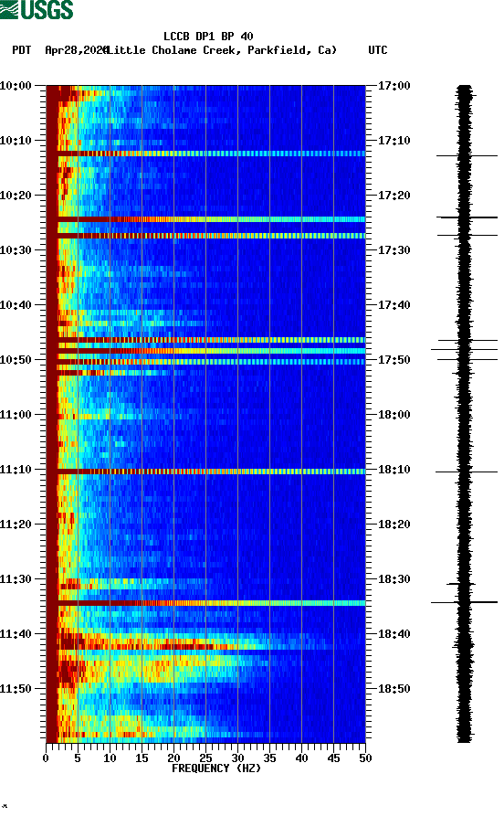This screenshot has width=504, height=816.
Task: Click the 'PDT' time zone label
Action: pos(21,50)
